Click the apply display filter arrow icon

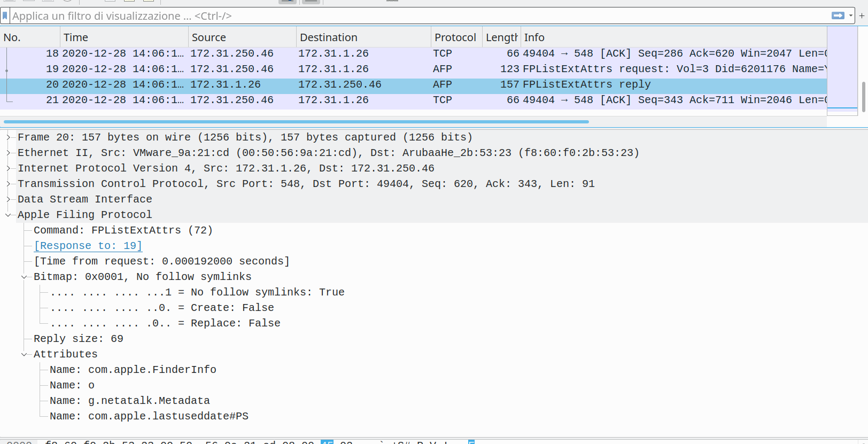click(x=838, y=15)
